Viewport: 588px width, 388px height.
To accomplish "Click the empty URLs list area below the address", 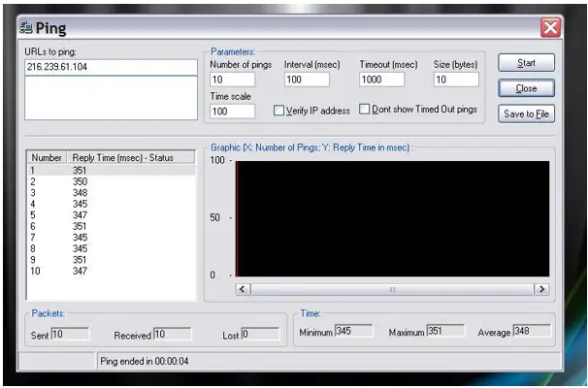I will point(111,98).
